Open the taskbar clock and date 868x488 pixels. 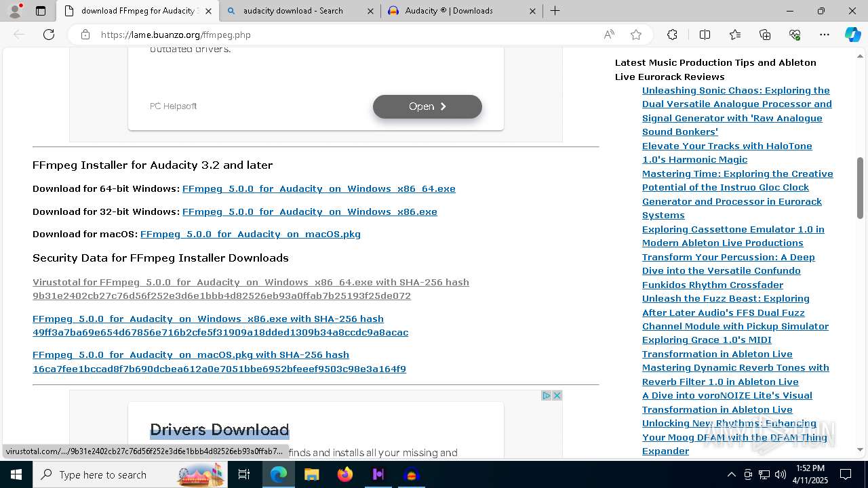click(x=810, y=474)
